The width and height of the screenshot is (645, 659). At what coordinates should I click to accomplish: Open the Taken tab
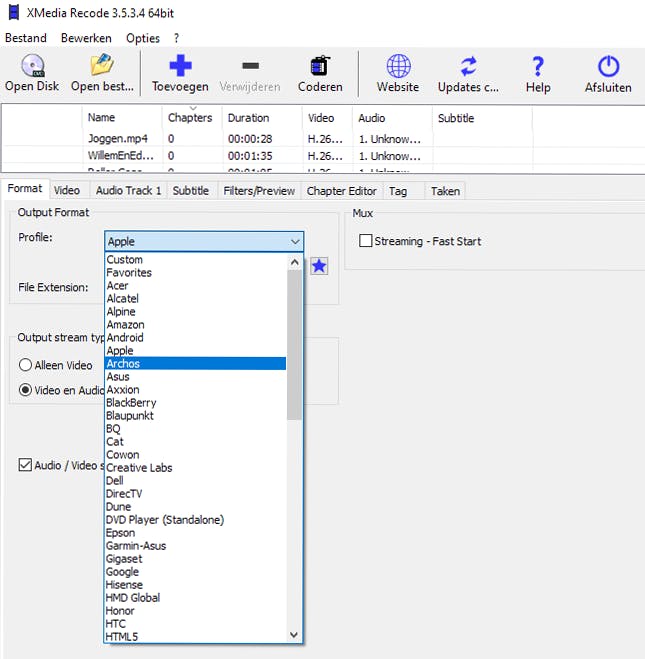coord(445,191)
